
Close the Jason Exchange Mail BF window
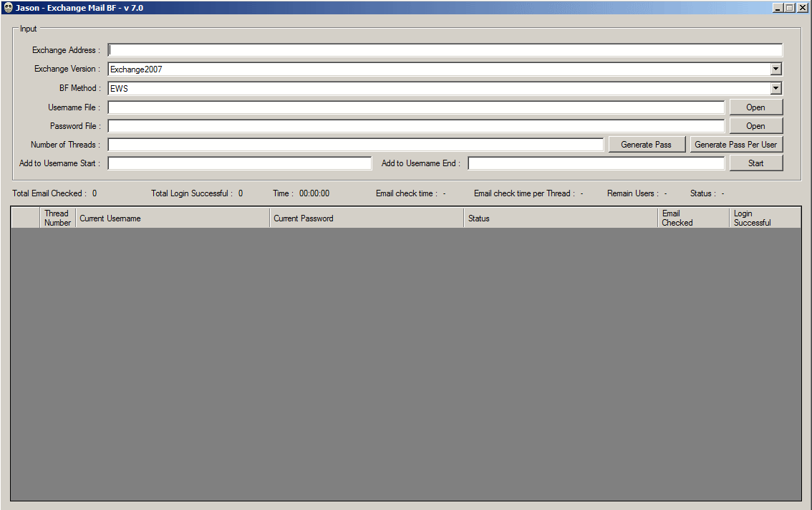coord(802,8)
